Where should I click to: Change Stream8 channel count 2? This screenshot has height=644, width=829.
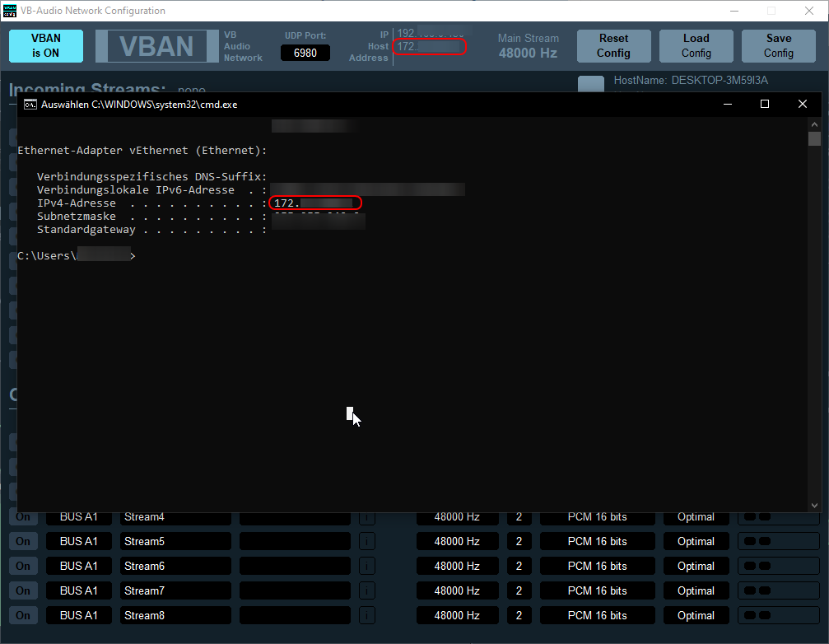coord(519,615)
